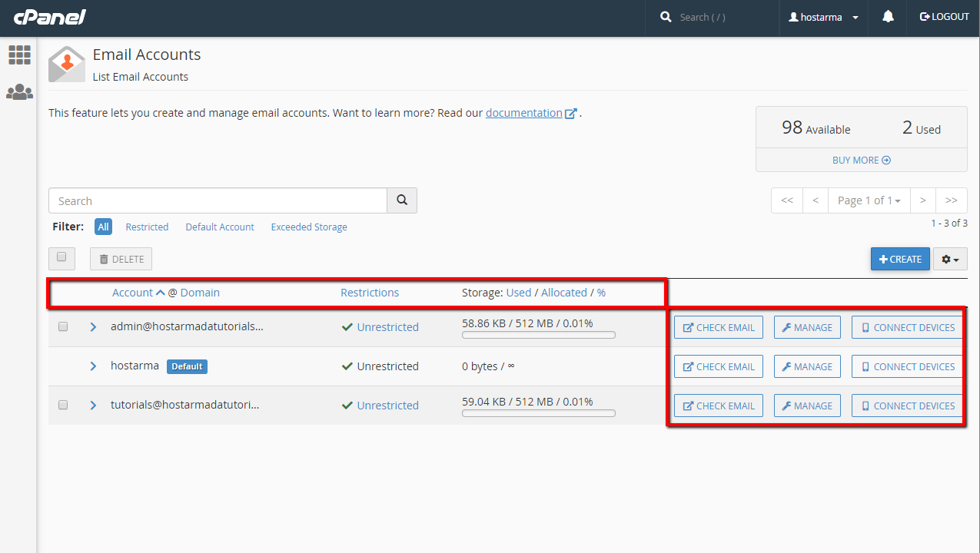
Task: Open User Manager sidebar icon
Action: click(x=19, y=92)
